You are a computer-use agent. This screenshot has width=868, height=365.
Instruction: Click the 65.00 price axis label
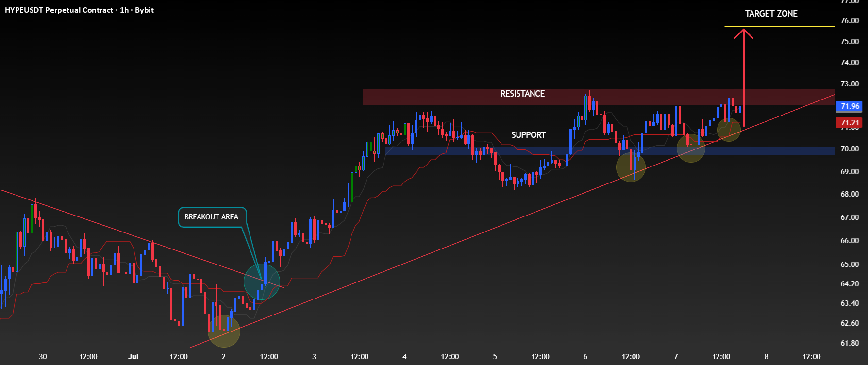(850, 265)
